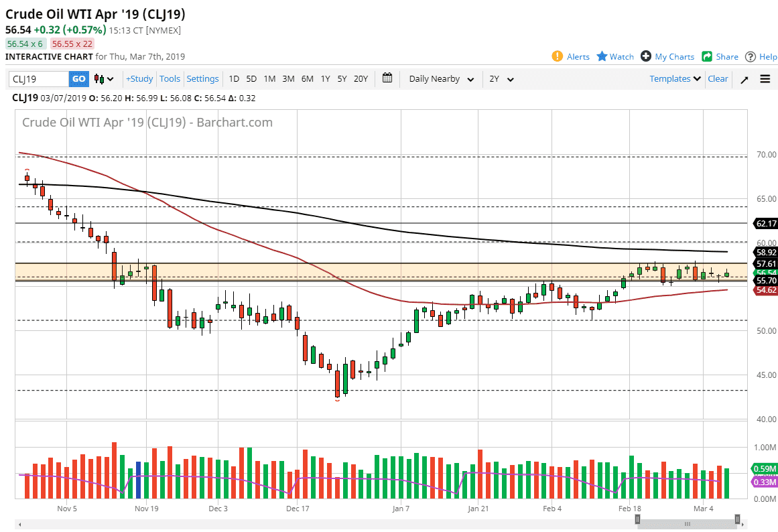This screenshot has height=532, width=778.
Task: Click the Share icon
Action: (708, 56)
